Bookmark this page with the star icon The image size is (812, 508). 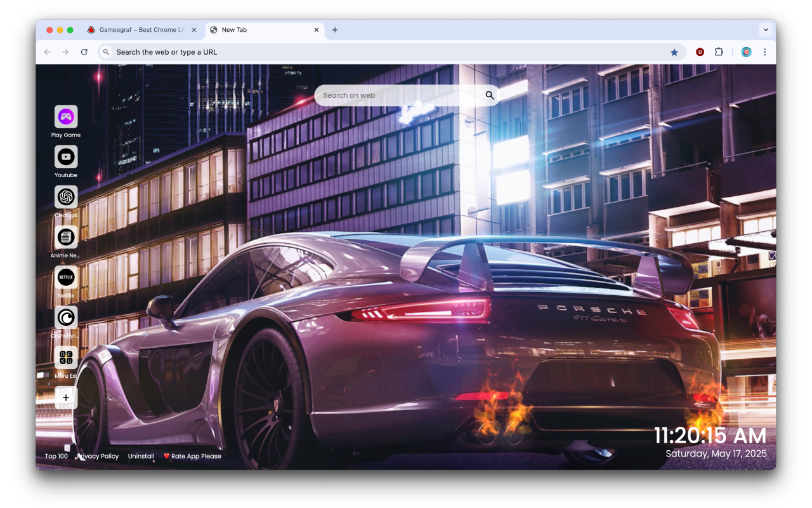click(x=674, y=52)
